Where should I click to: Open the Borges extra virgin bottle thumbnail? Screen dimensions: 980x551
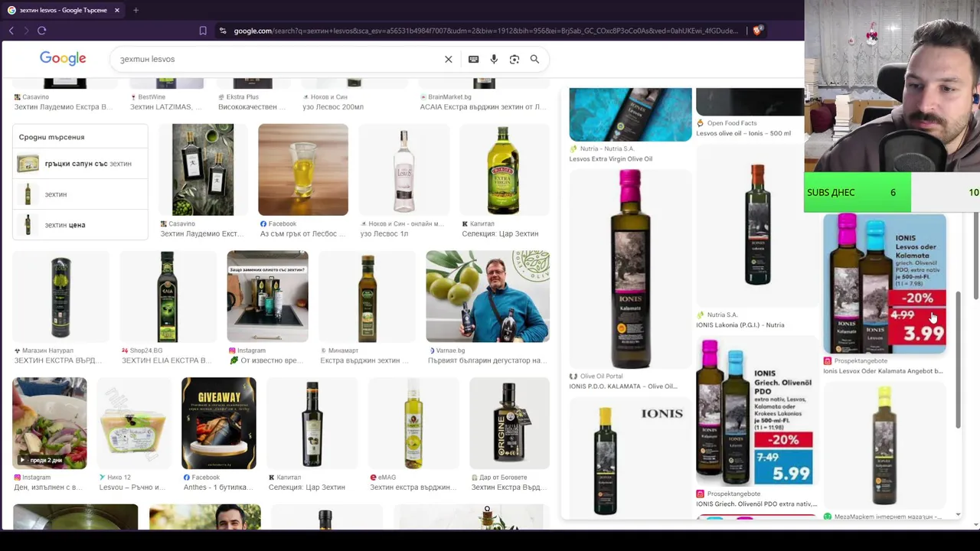[x=504, y=170]
